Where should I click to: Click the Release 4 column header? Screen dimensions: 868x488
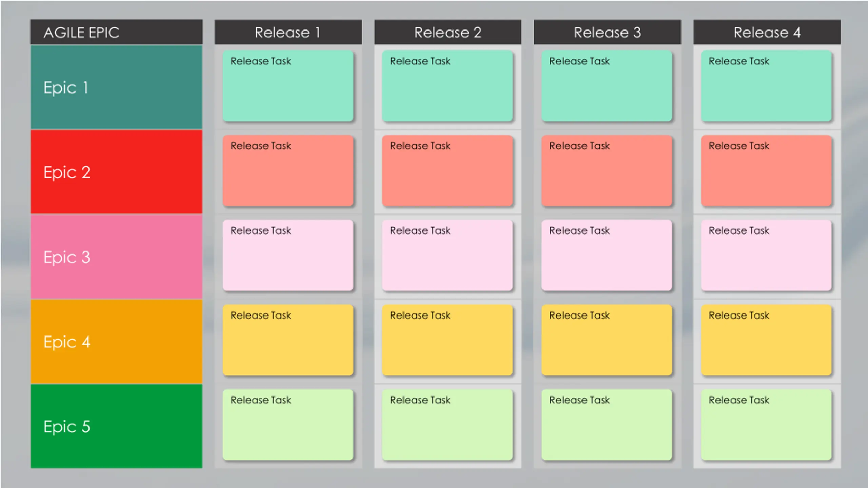click(767, 32)
